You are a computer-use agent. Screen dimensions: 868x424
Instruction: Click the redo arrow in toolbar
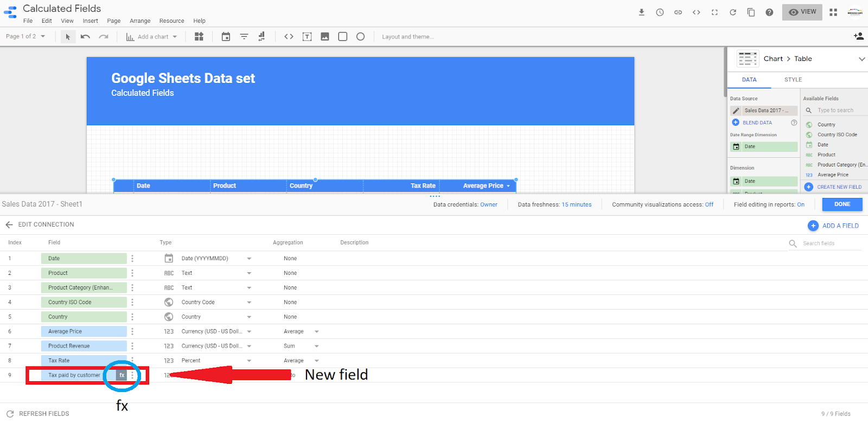point(104,37)
